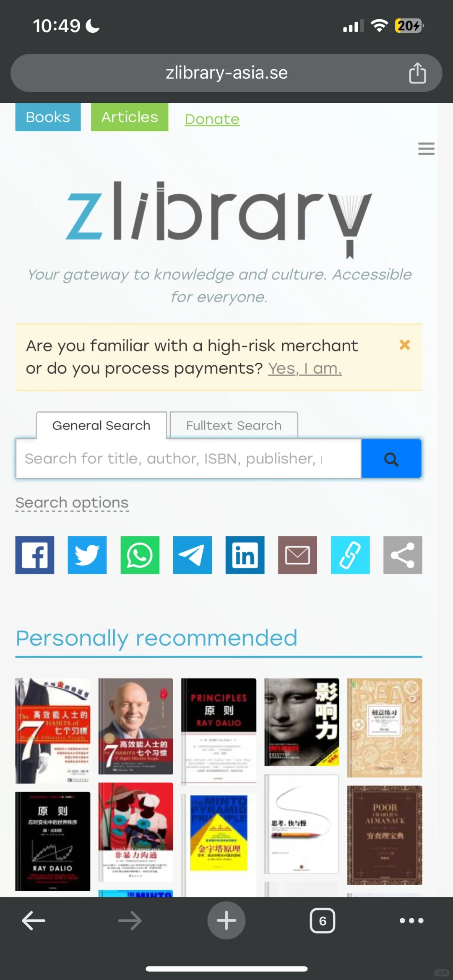Dismiss the high-risk merchant banner
Image resolution: width=453 pixels, height=980 pixels.
click(x=405, y=345)
